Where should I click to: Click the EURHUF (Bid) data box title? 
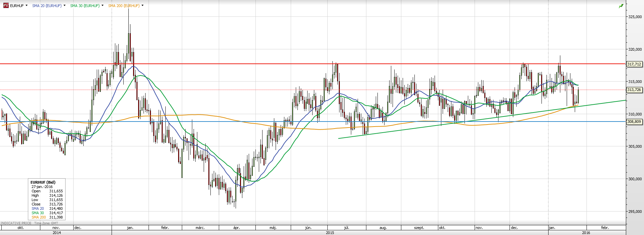43,182
